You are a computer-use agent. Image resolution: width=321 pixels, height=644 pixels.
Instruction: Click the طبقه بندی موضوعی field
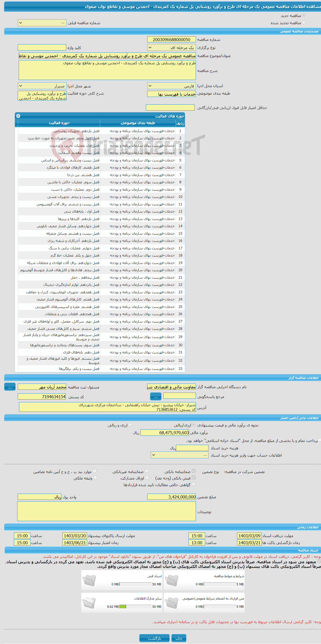(x=172, y=94)
